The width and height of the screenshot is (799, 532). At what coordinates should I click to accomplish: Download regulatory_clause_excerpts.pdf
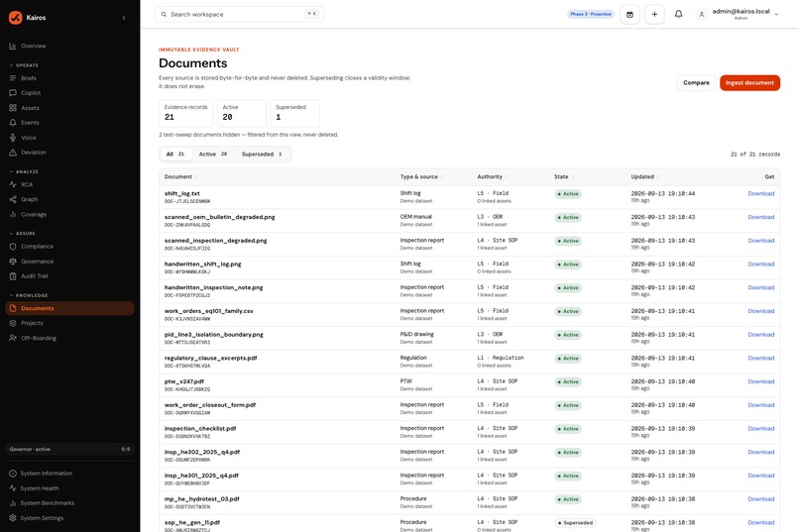[x=760, y=358]
